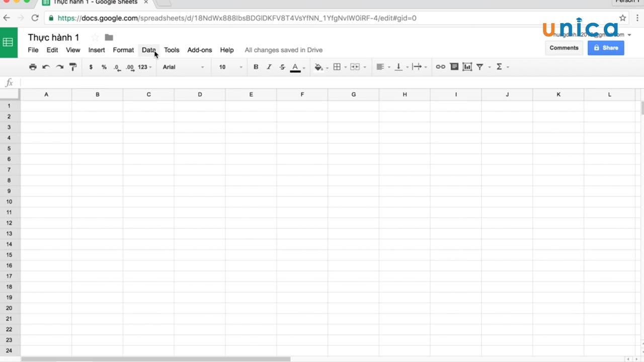Format as currency with dollar icon
The width and height of the screenshot is (644, 362).
pos(91,67)
